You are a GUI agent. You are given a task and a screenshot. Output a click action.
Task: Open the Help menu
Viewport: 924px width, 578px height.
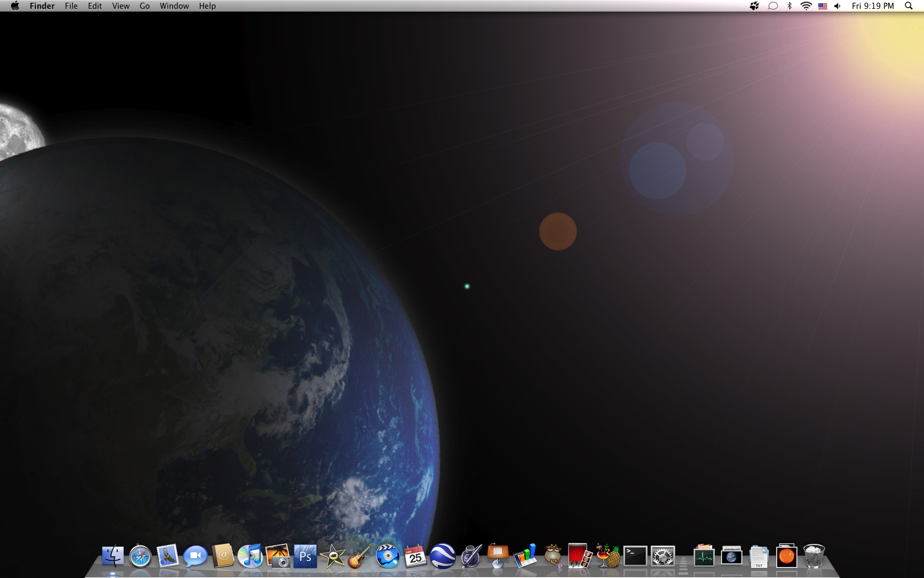(207, 6)
